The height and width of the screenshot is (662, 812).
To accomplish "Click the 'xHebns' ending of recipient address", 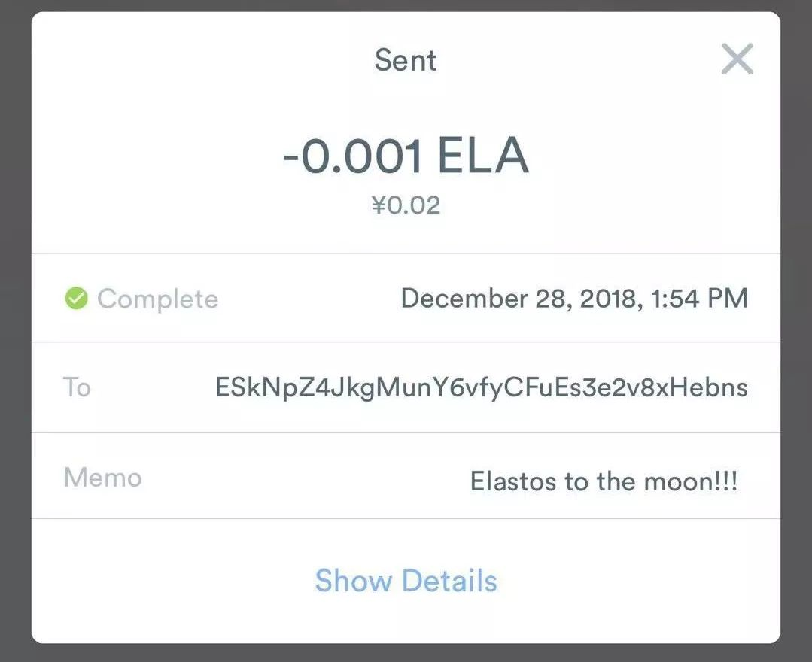I will point(701,387).
